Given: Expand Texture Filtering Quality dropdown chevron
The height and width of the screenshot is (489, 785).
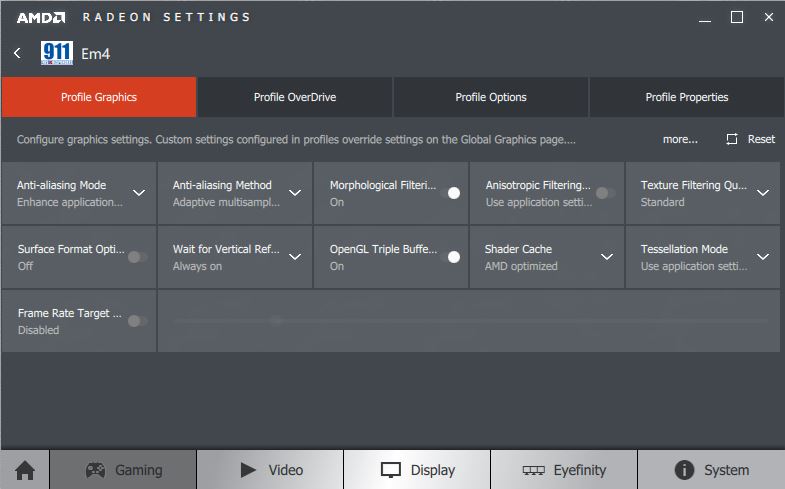Looking at the screenshot, I should tap(763, 193).
